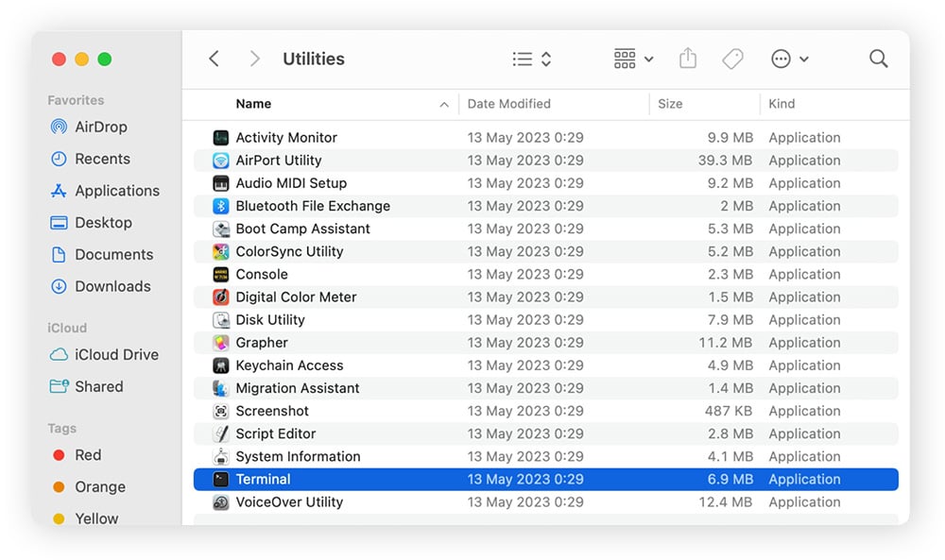Open Recents in the sidebar
The width and height of the screenshot is (945, 560).
91,159
